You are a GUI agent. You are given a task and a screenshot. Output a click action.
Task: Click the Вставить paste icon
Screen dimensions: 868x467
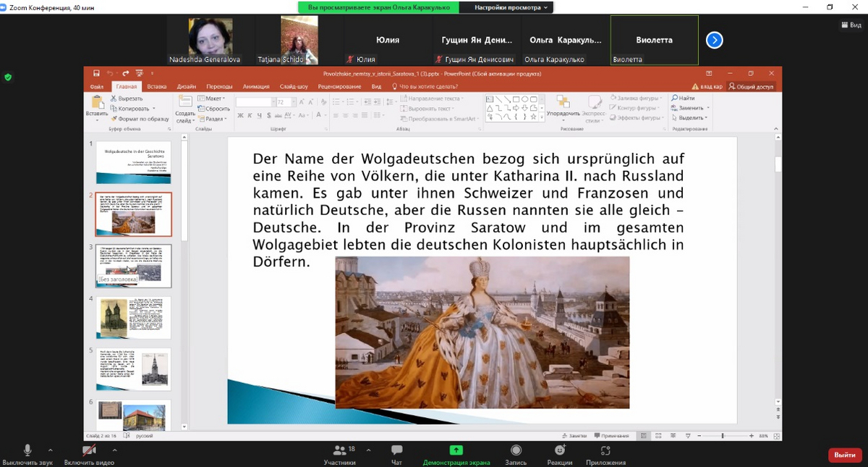point(96,103)
